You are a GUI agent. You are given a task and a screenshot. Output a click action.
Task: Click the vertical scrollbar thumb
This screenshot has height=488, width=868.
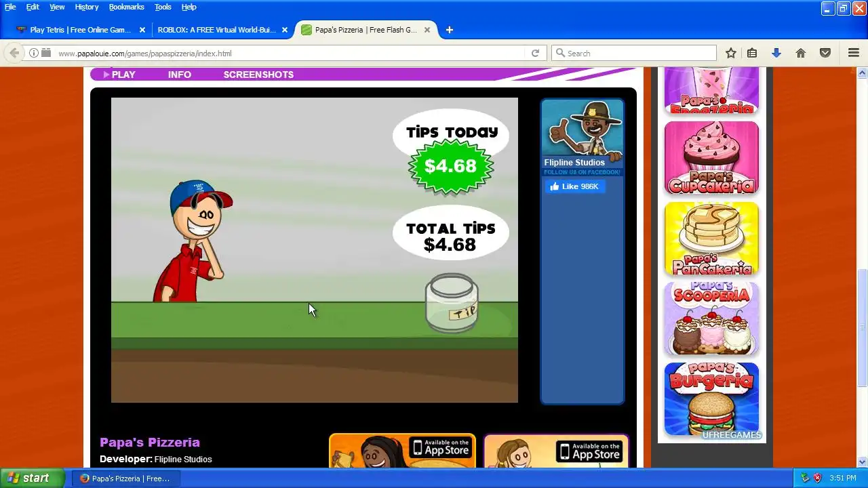pyautogui.click(x=862, y=327)
